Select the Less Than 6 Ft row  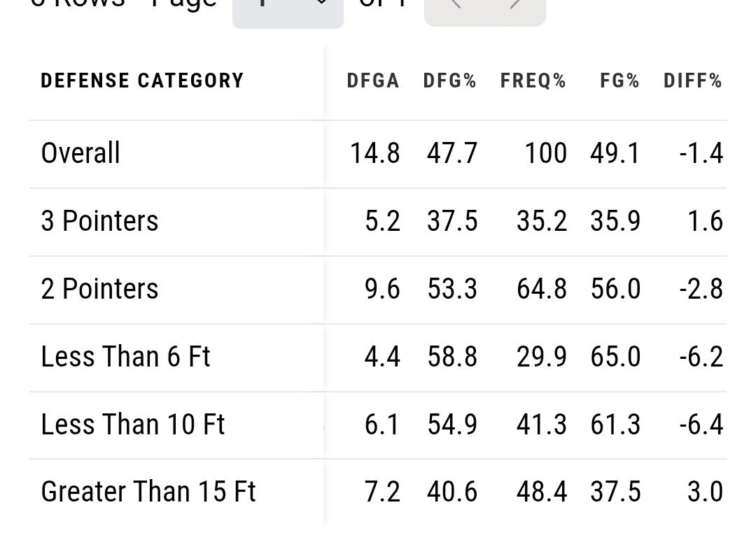[x=377, y=357]
